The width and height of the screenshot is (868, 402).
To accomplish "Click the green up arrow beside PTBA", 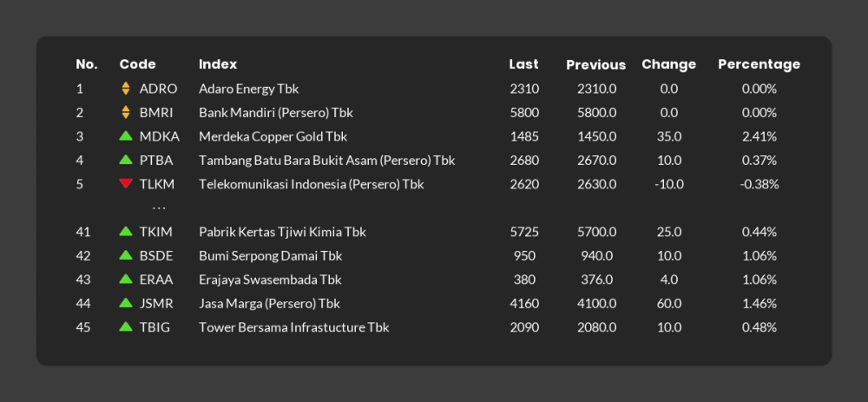I will pyautogui.click(x=126, y=160).
